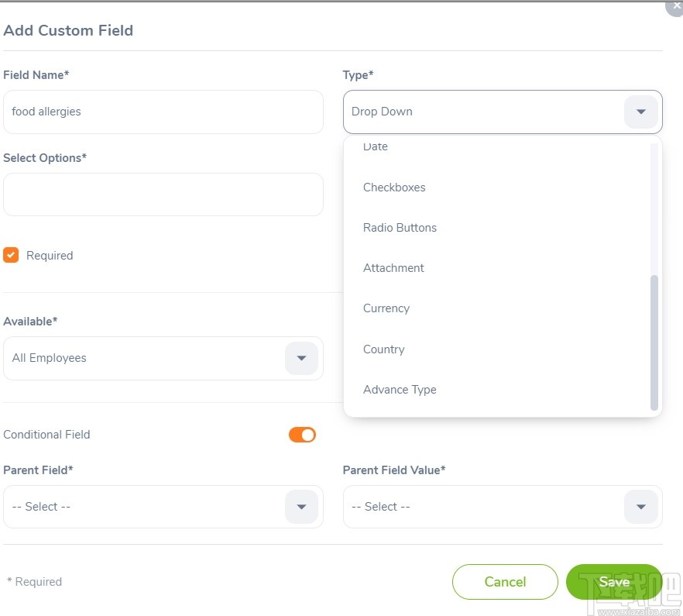This screenshot has height=616, width=683.
Task: Click the Parent Field Value arrow icon
Action: click(641, 507)
